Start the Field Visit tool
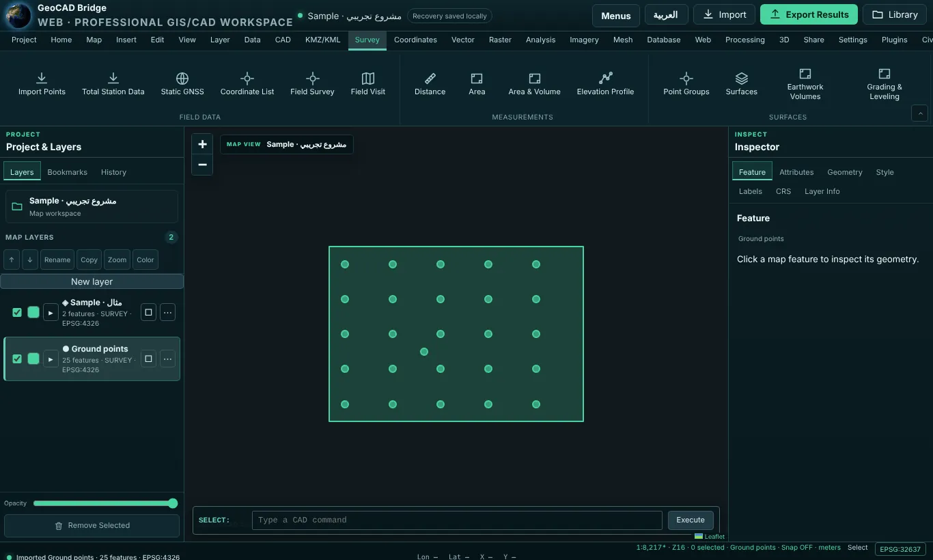The height and width of the screenshot is (560, 933). [368, 84]
